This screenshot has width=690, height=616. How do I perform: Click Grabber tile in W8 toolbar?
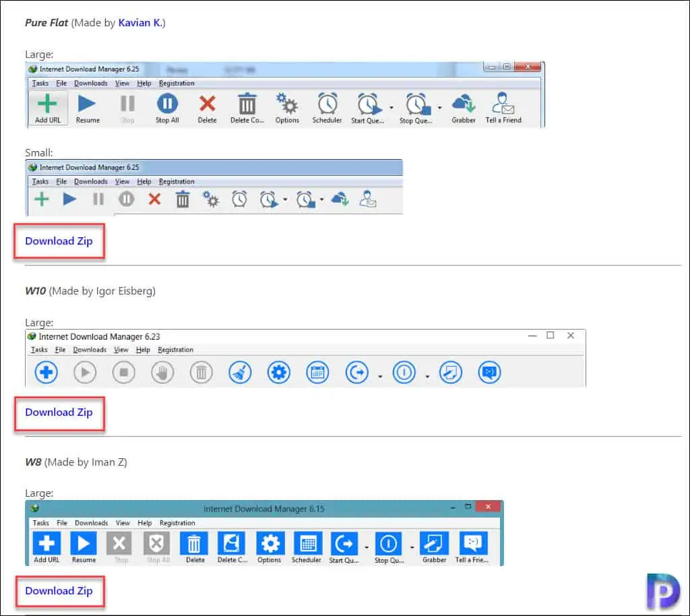coord(435,547)
